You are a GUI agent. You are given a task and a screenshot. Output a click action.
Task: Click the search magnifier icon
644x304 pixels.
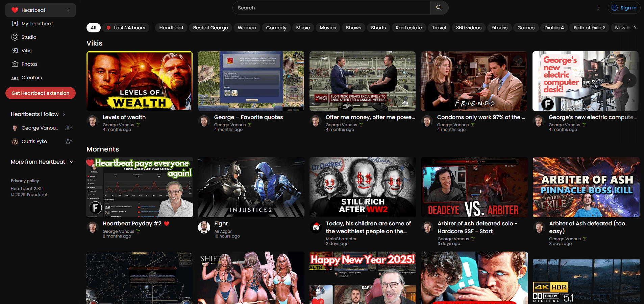click(439, 8)
